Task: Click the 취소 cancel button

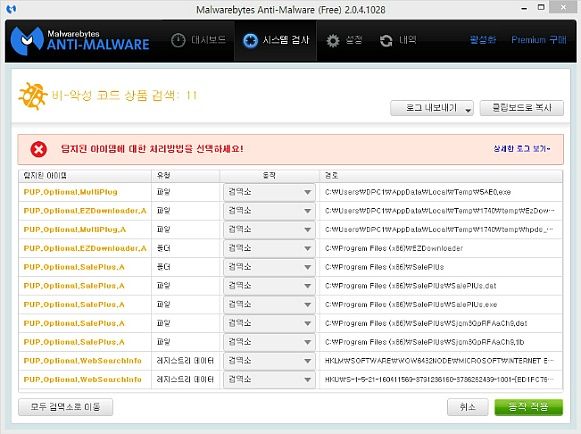Action: point(467,407)
